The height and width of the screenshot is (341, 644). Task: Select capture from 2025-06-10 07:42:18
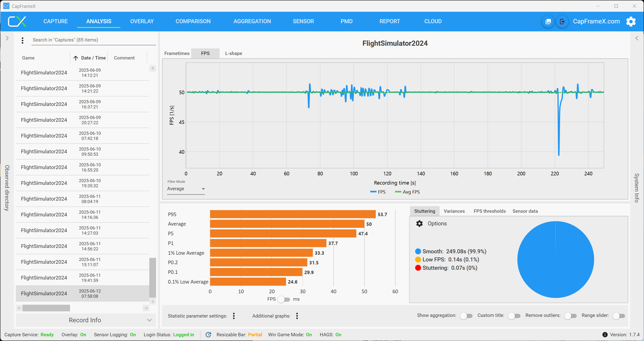tap(82, 136)
